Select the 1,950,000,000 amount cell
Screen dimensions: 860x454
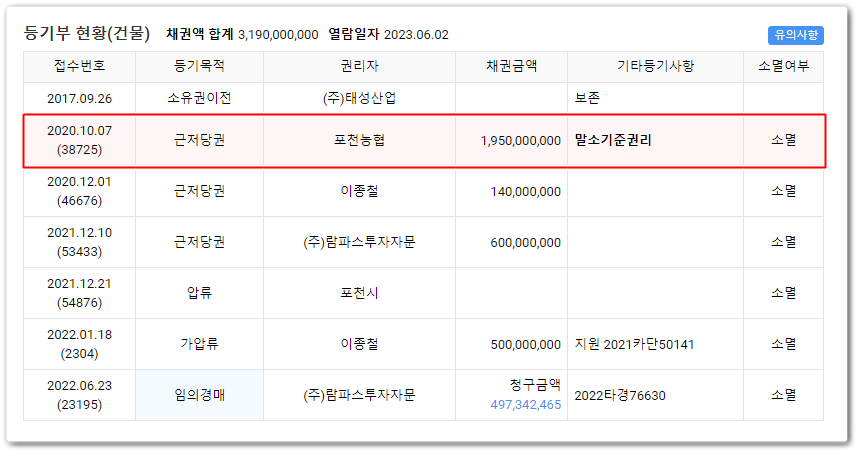click(511, 140)
